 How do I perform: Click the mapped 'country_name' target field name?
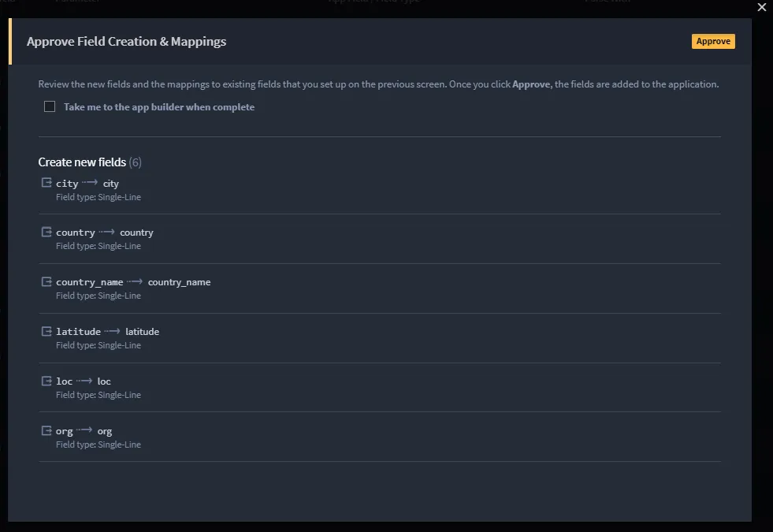click(x=180, y=282)
